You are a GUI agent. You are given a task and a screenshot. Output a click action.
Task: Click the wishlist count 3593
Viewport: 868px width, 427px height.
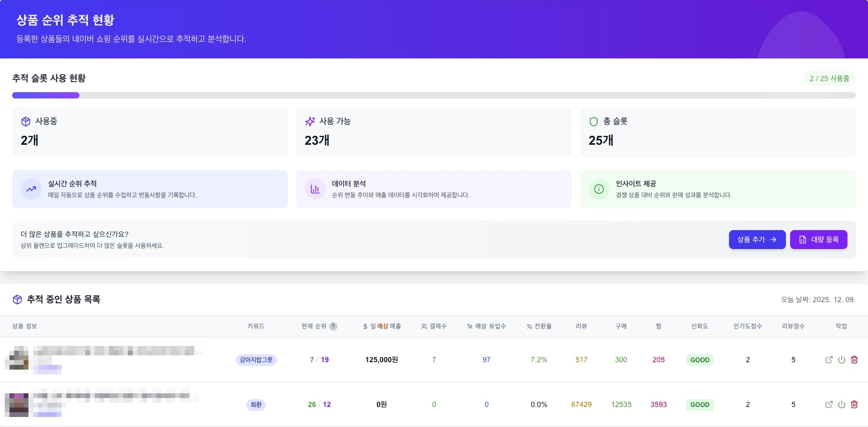(659, 404)
